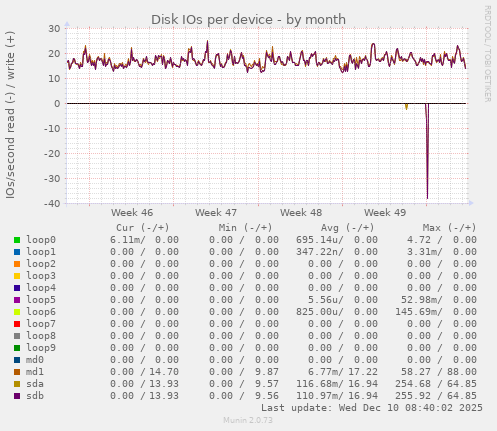Click sdb min write value 9.56
This screenshot has width=497, height=431.
pos(267,396)
